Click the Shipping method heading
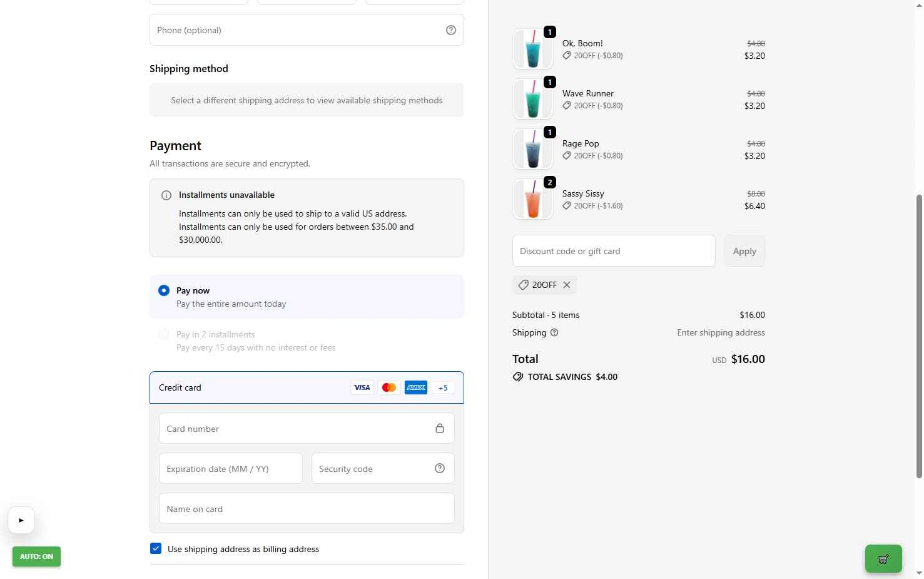Viewport: 924px width, 579px height. [189, 69]
